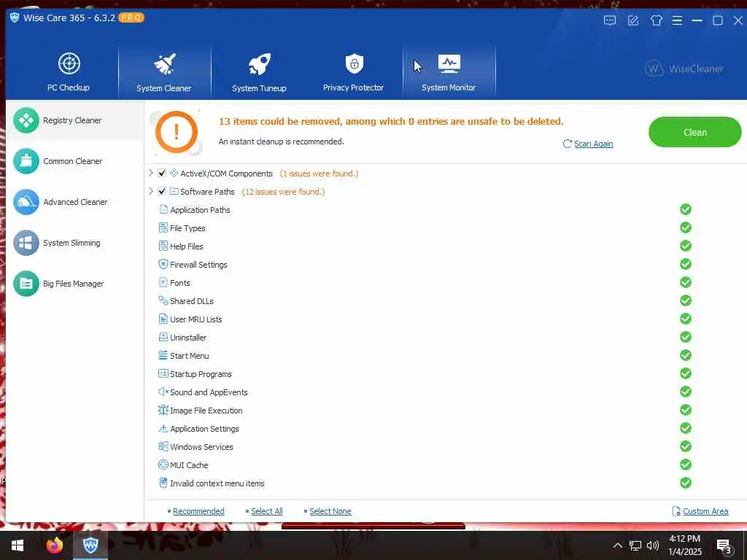Click the edit note icon in title bar
Viewport: 747px width, 560px height.
633,20
